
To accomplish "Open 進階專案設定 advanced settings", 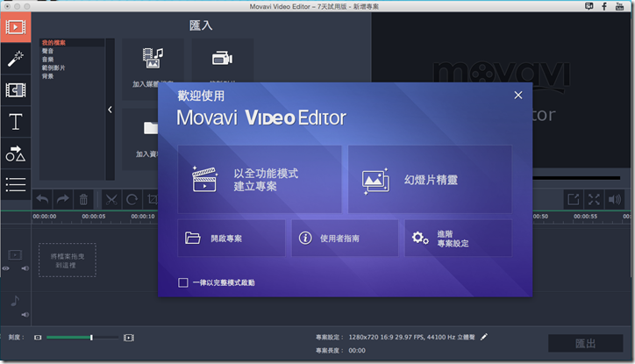I will (459, 238).
